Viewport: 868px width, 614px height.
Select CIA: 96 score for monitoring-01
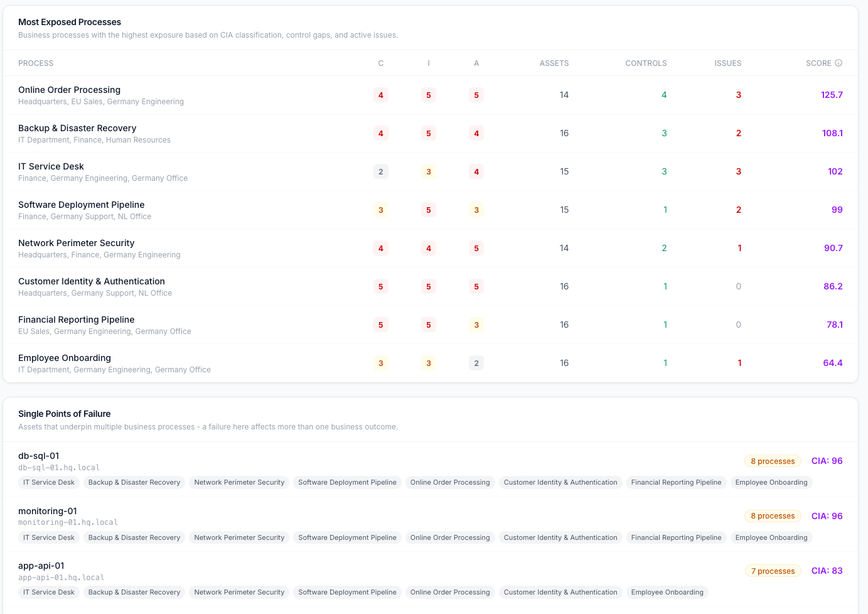click(827, 516)
